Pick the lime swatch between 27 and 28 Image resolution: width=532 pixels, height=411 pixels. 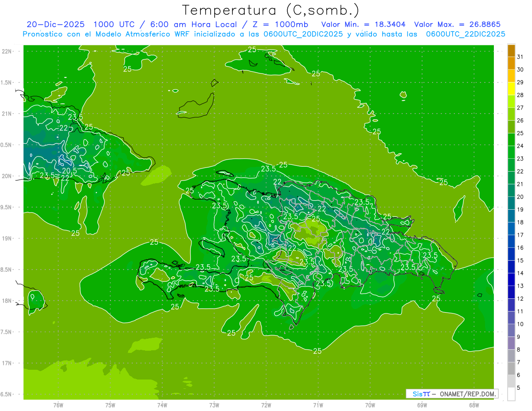tap(511, 102)
